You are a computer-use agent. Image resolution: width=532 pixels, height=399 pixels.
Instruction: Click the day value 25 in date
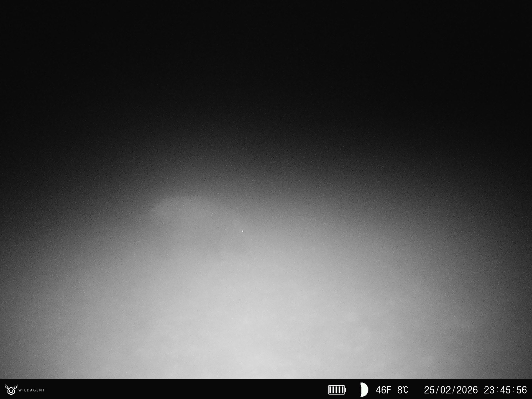click(429, 390)
